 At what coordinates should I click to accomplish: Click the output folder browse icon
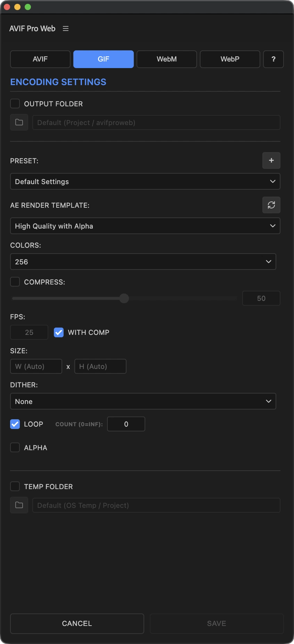[19, 122]
